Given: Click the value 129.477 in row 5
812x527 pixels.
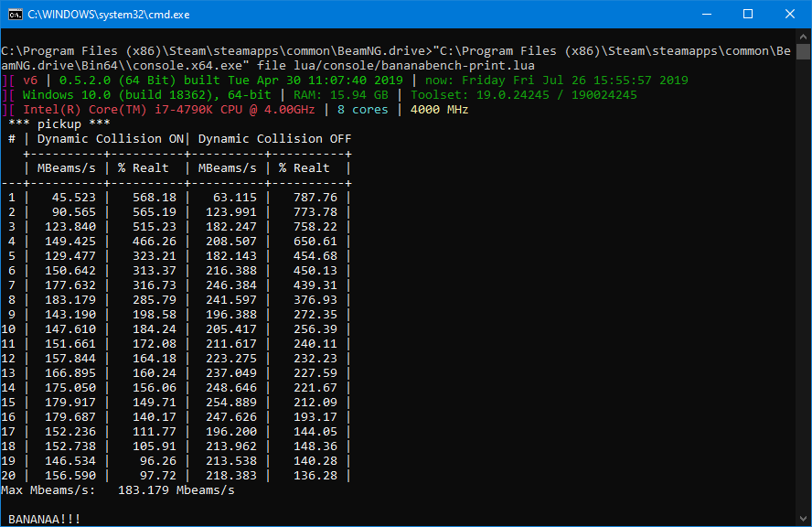Looking at the screenshot, I should (69, 256).
